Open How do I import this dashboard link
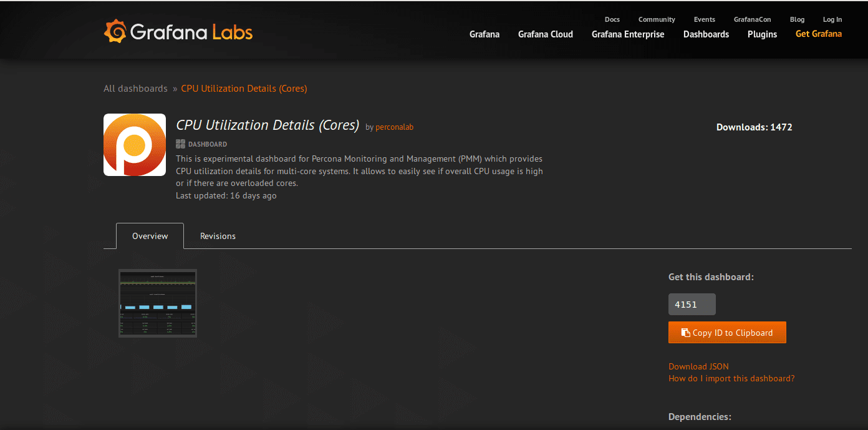Viewport: 868px width, 430px height. point(731,378)
